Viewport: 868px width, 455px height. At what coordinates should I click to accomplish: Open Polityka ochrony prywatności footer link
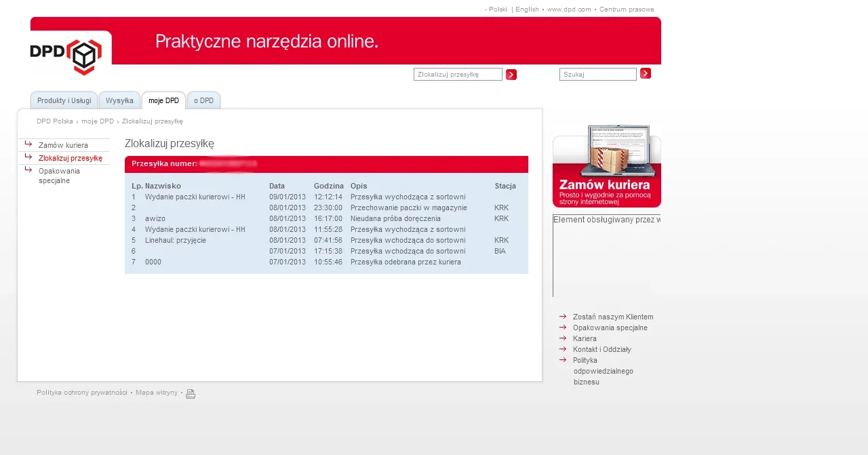click(x=82, y=393)
